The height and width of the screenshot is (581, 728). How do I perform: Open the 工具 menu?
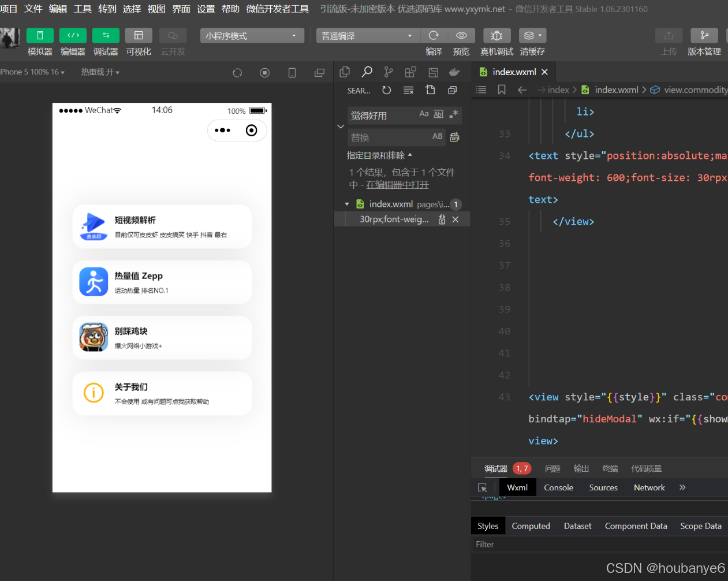83,9
